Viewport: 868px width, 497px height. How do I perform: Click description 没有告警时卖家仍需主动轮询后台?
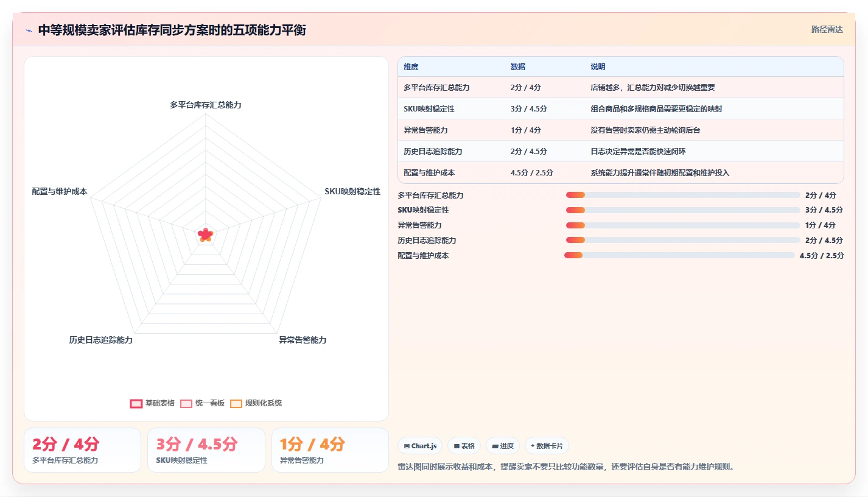click(x=645, y=130)
